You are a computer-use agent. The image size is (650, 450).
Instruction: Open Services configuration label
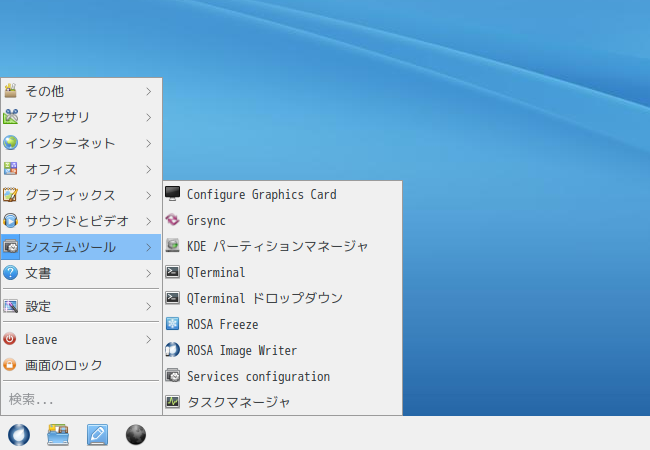click(258, 376)
